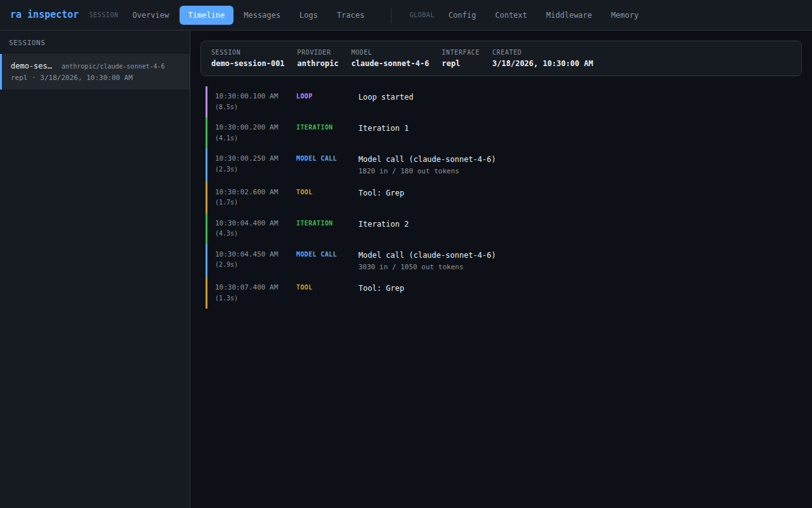Click the TOOL badge on the first Grep event
Image resolution: width=812 pixels, height=508 pixels.
point(304,192)
